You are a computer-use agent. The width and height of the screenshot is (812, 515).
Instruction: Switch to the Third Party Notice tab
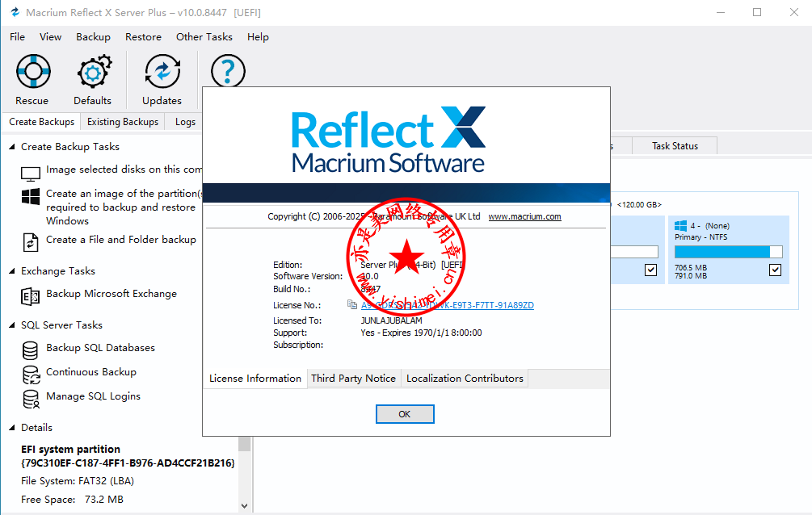click(x=353, y=379)
